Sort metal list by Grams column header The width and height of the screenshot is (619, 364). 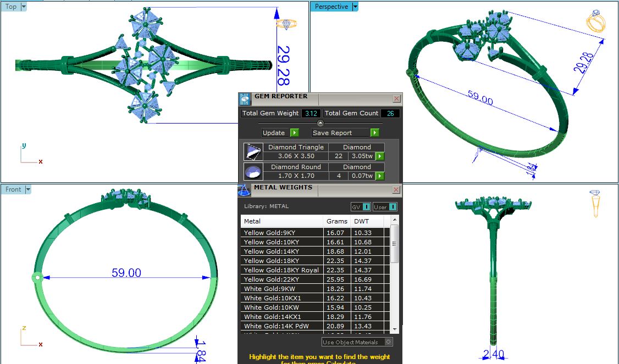[336, 221]
